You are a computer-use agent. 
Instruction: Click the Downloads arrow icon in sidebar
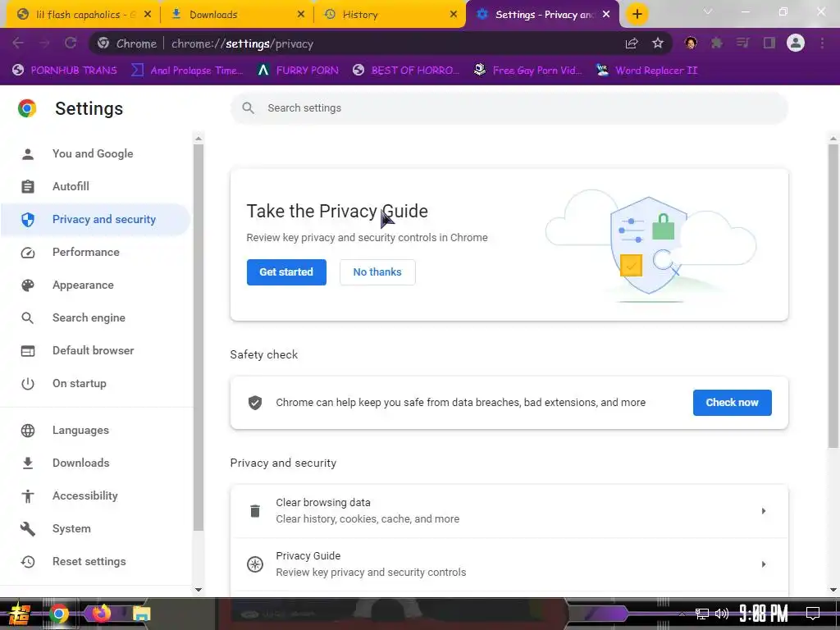coord(27,463)
